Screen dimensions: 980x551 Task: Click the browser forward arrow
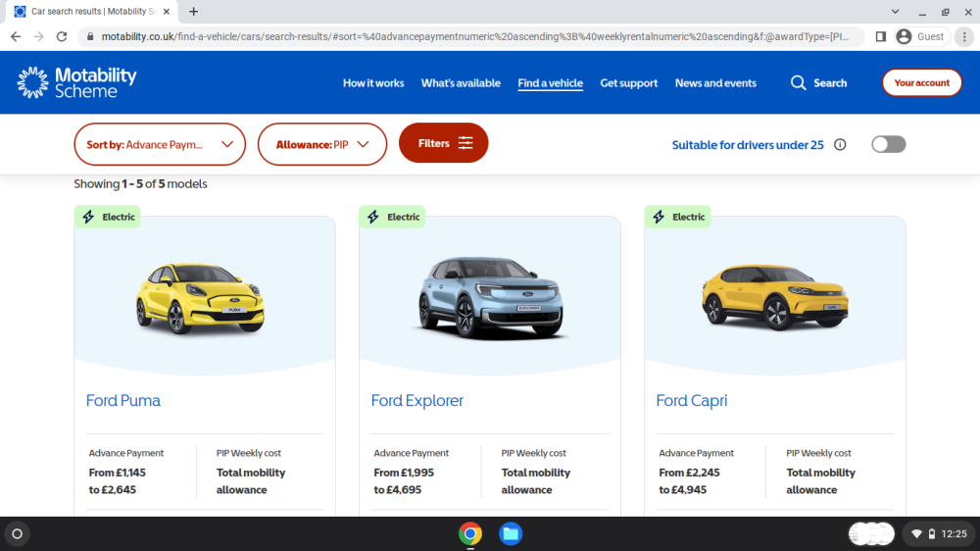tap(39, 37)
